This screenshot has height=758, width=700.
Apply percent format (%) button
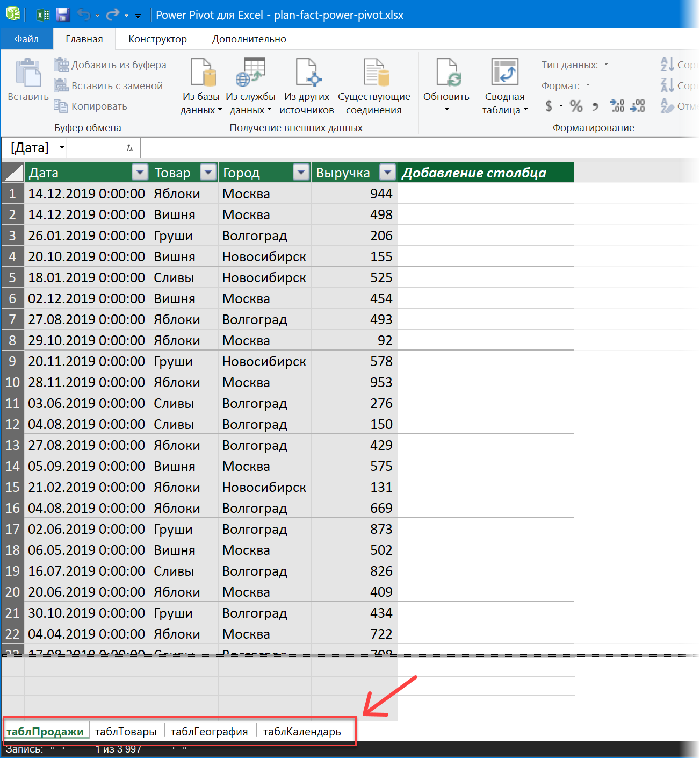tap(576, 106)
